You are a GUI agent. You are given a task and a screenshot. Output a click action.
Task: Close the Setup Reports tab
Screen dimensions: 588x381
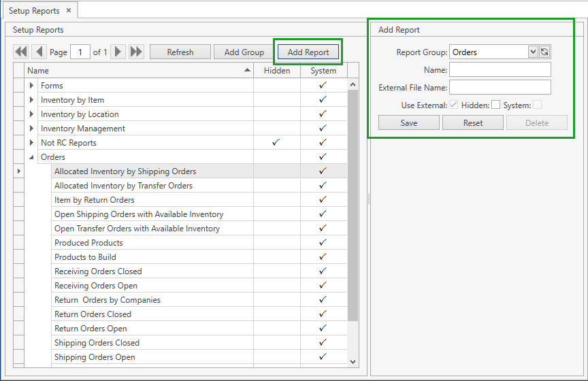point(69,11)
